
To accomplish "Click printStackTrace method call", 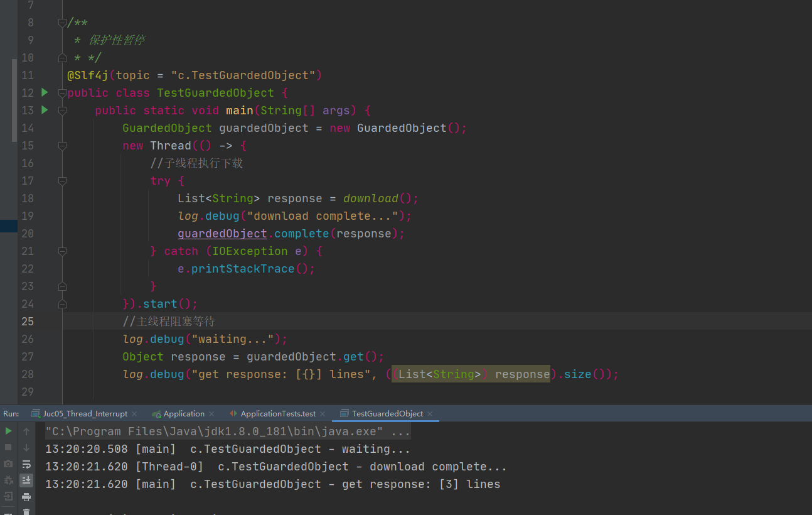I will click(x=243, y=269).
